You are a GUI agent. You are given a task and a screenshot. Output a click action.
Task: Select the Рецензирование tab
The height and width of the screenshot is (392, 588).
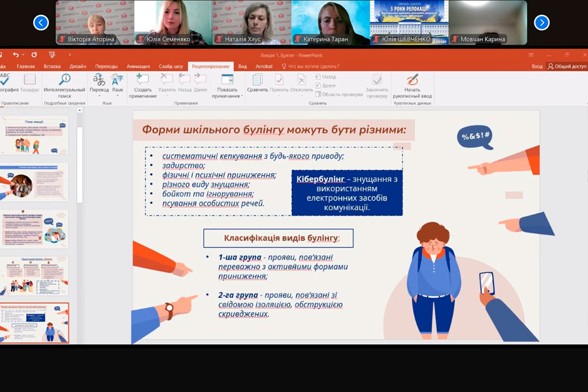click(210, 67)
